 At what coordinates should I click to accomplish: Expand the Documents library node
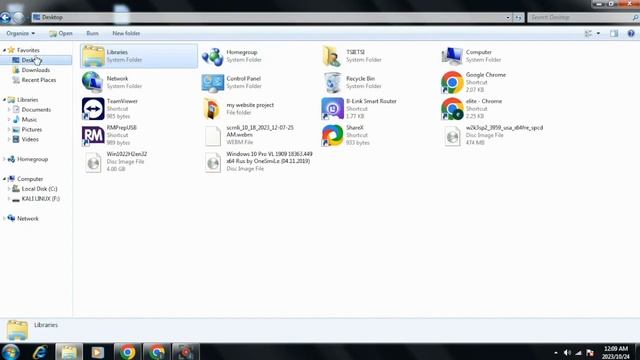(9, 109)
